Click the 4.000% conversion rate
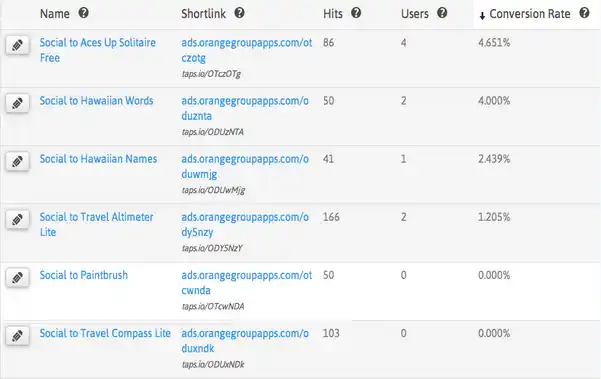This screenshot has width=601, height=379. [494, 101]
